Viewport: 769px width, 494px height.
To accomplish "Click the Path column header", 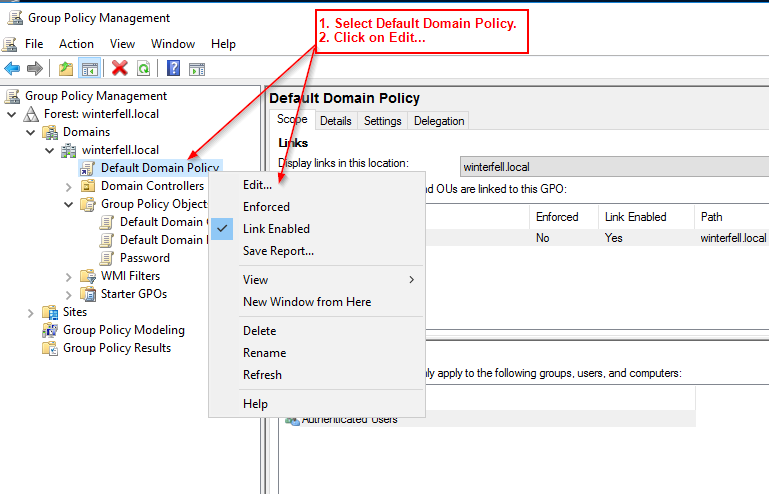I will click(731, 217).
